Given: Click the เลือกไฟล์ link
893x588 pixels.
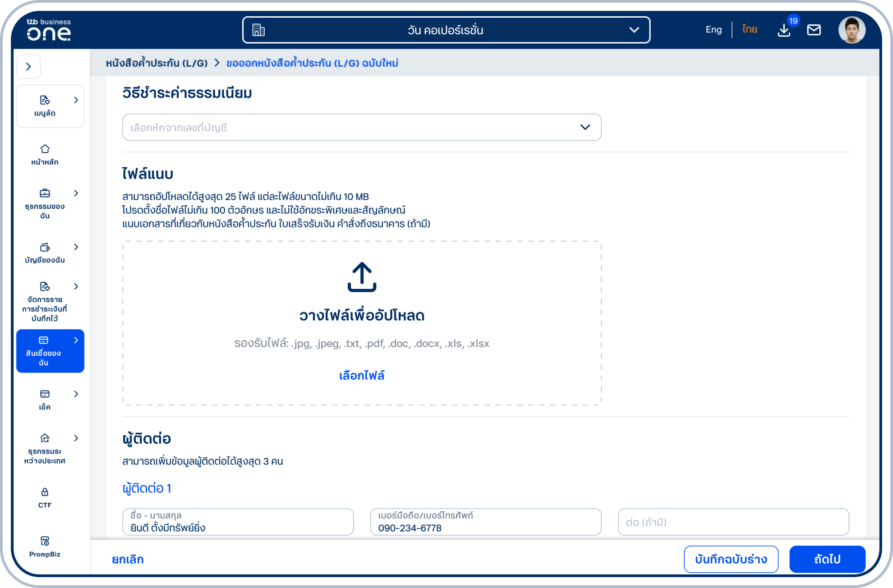Looking at the screenshot, I should (x=362, y=376).
